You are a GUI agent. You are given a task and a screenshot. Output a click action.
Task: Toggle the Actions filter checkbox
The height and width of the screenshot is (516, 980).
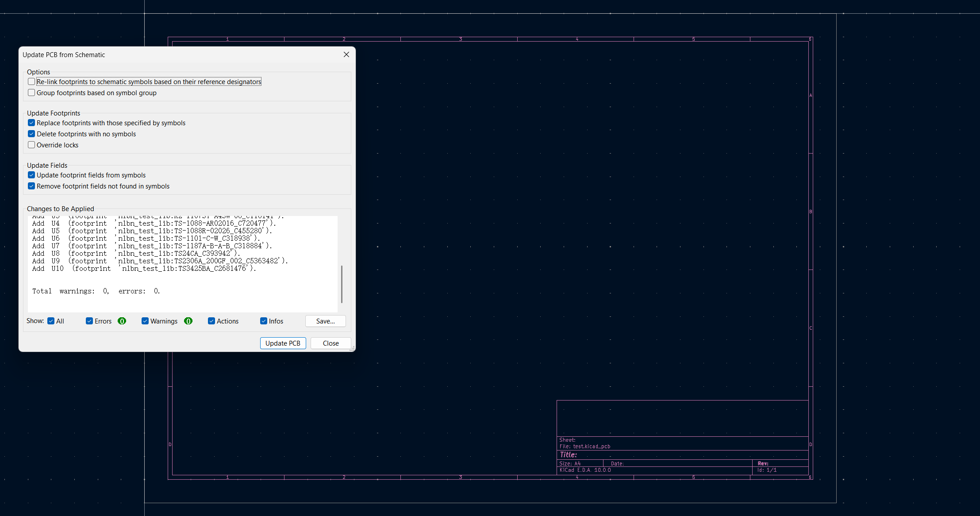[x=211, y=321]
